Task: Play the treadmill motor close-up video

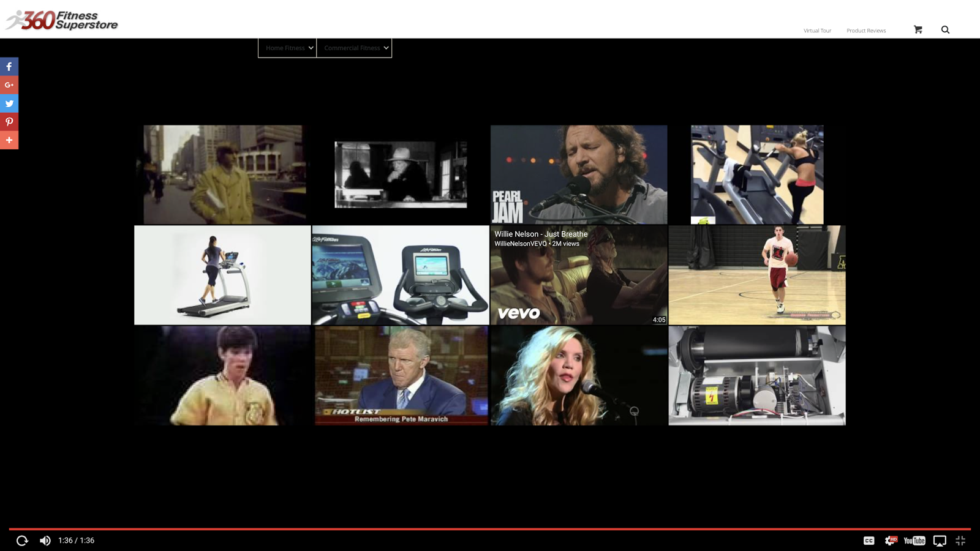Action: [757, 375]
